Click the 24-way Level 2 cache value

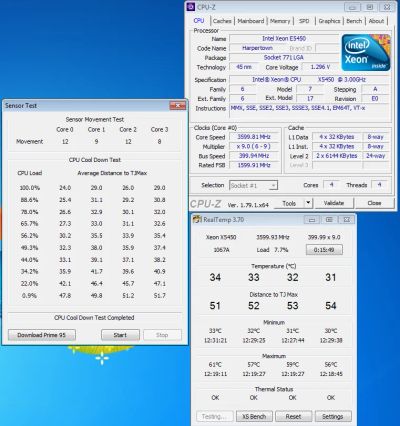376,156
